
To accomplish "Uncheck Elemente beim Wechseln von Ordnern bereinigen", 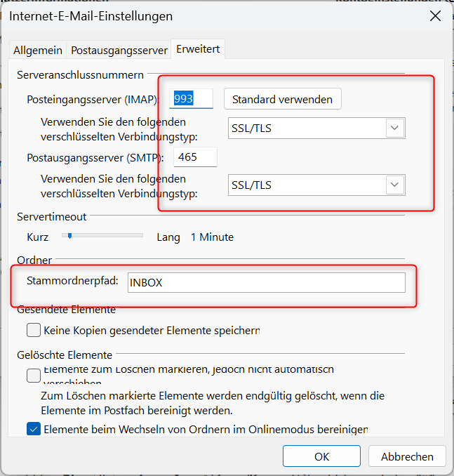I will (34, 429).
